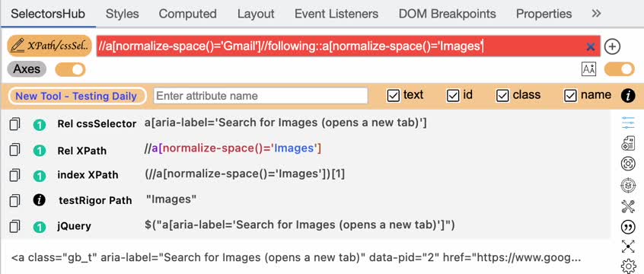Viewport: 644px width, 274px height.
Task: Open the settings gear in side toolbar
Action: pyautogui.click(x=628, y=266)
